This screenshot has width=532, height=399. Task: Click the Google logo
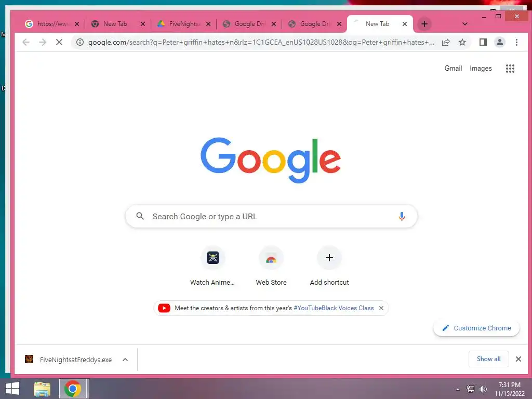(x=270, y=160)
